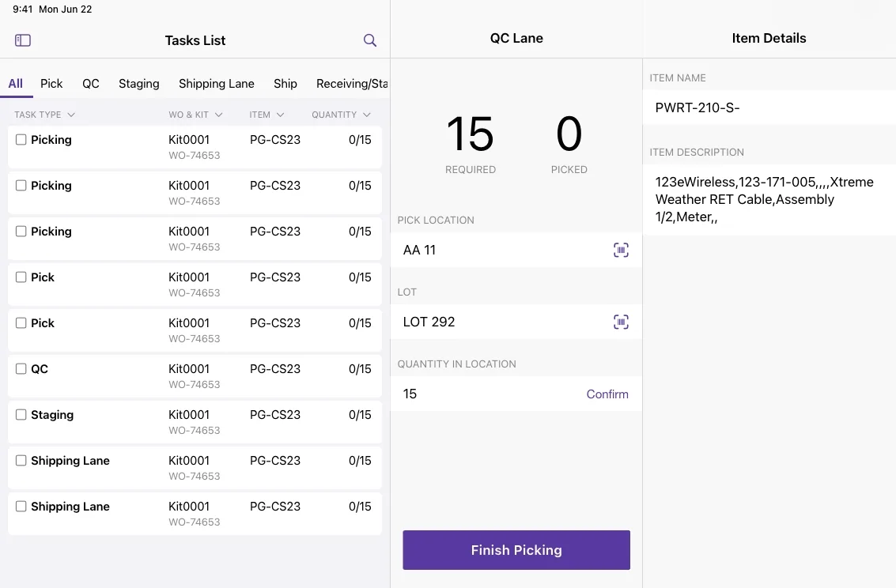896x588 pixels.
Task: Check the QC task checkbox
Action: (x=21, y=369)
